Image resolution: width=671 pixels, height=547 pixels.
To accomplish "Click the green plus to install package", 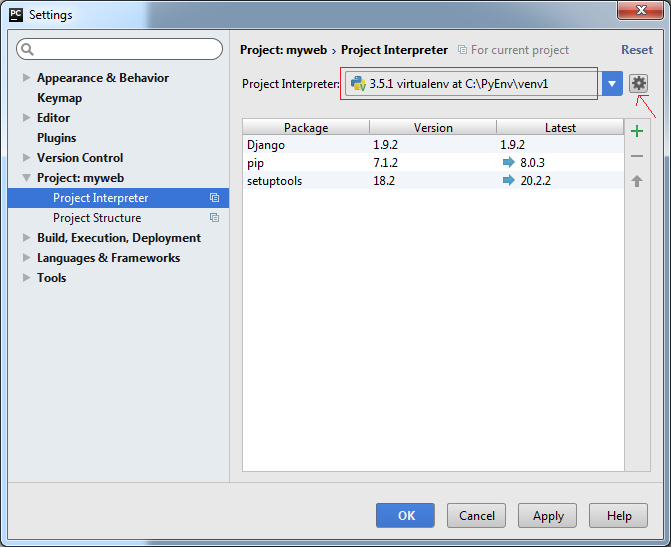I will [x=637, y=131].
